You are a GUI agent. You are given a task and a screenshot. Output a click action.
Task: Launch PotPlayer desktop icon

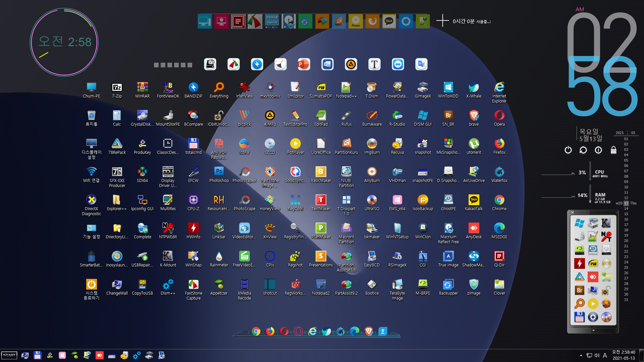[295, 146]
